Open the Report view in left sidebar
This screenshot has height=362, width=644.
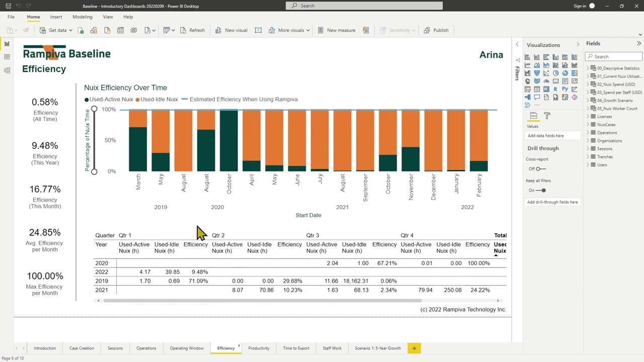point(7,44)
